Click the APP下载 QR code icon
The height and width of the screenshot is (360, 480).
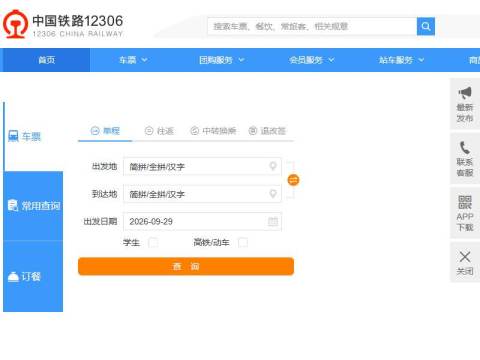click(465, 202)
